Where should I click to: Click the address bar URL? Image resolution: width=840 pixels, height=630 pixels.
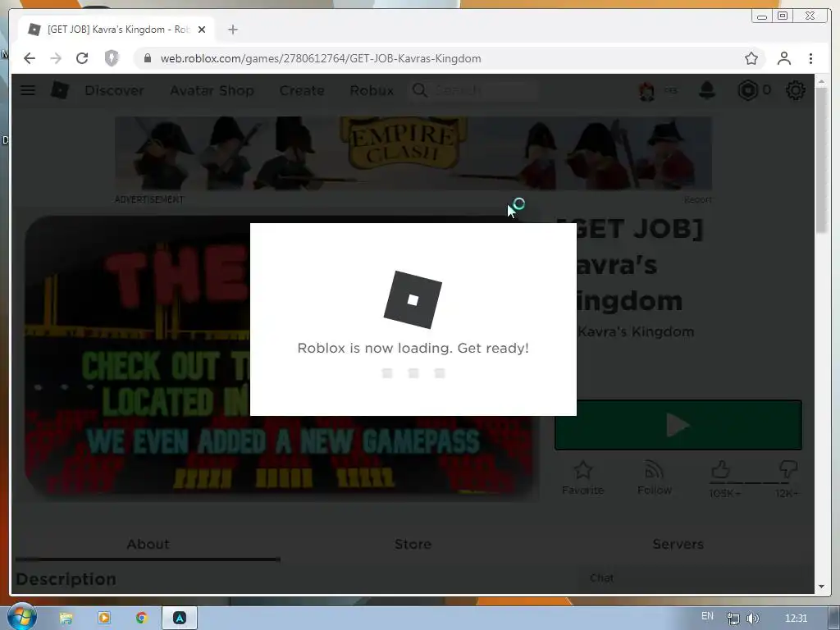[321, 58]
